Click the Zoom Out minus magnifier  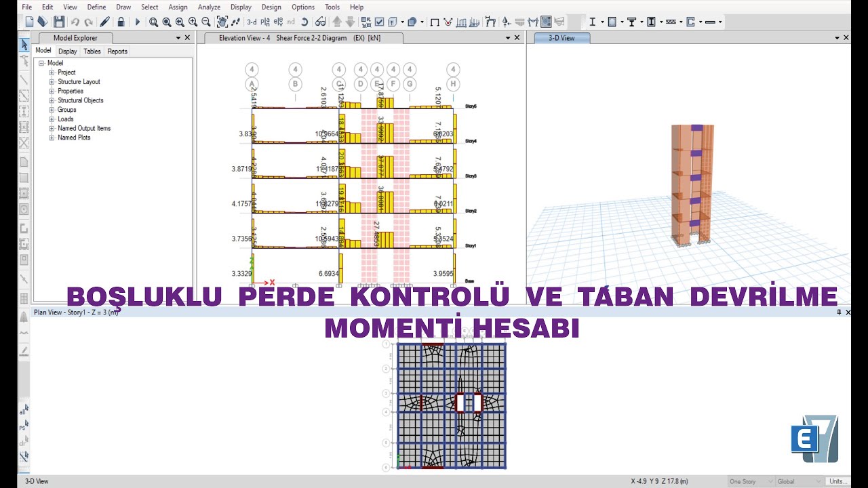pyautogui.click(x=205, y=22)
